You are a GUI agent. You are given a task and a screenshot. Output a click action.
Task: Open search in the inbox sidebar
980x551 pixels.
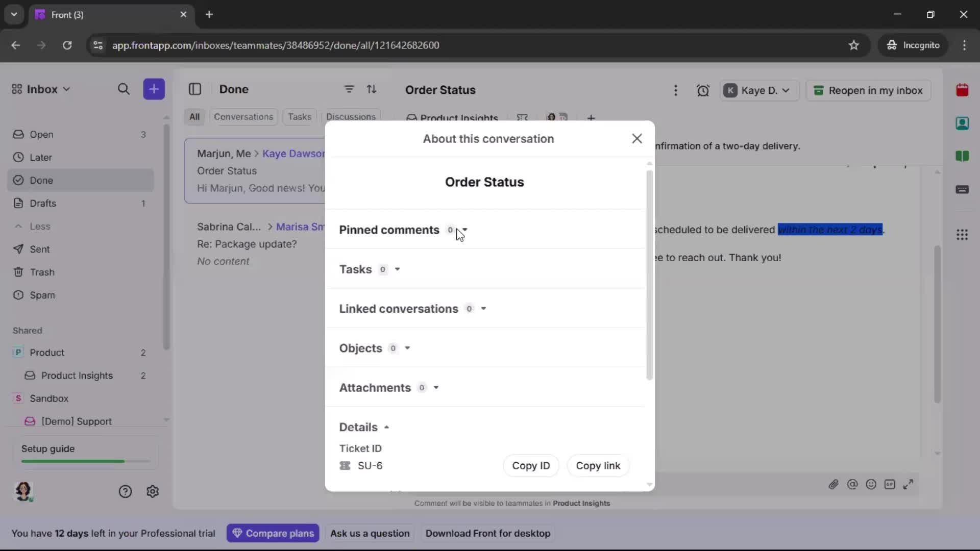tap(124, 89)
